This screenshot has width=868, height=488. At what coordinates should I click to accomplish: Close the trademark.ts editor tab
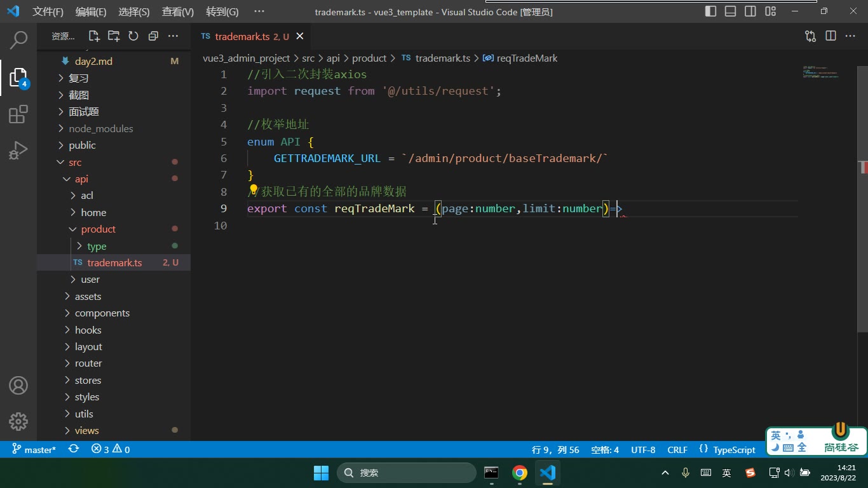coord(300,36)
